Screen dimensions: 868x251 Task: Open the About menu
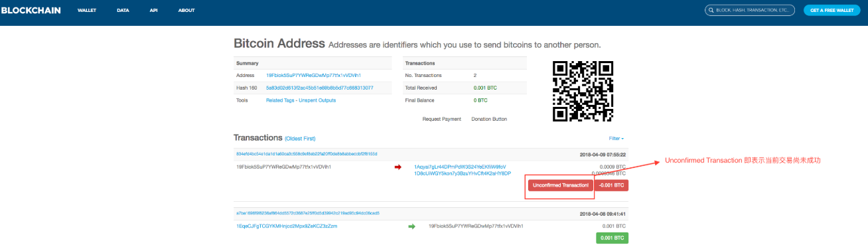click(x=186, y=11)
